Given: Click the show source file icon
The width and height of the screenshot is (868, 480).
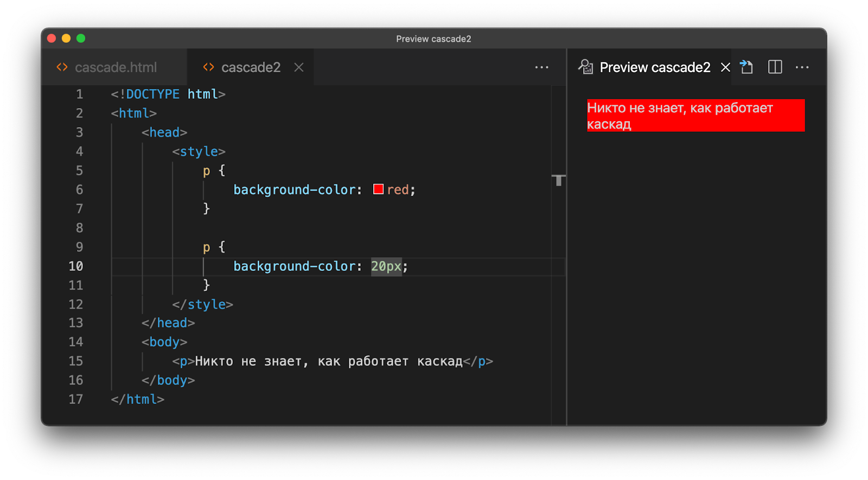Looking at the screenshot, I should click(746, 67).
